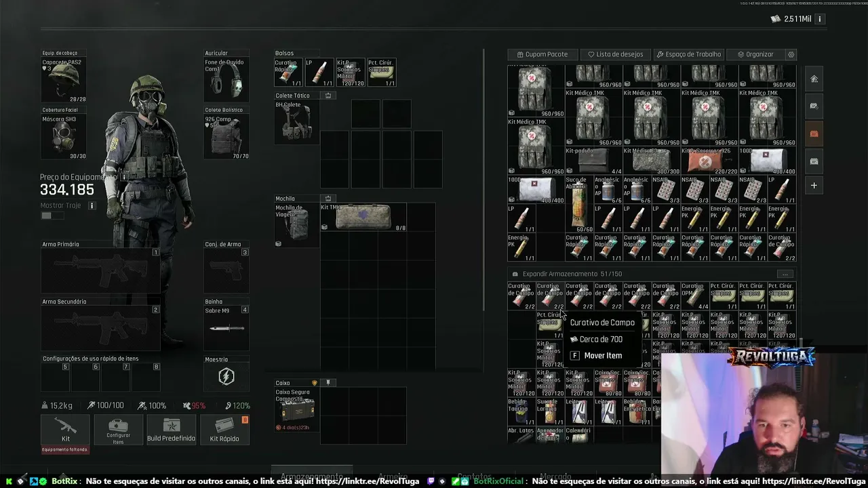
Task: Select Kit-padrão 4/4 in stash
Action: click(x=593, y=161)
